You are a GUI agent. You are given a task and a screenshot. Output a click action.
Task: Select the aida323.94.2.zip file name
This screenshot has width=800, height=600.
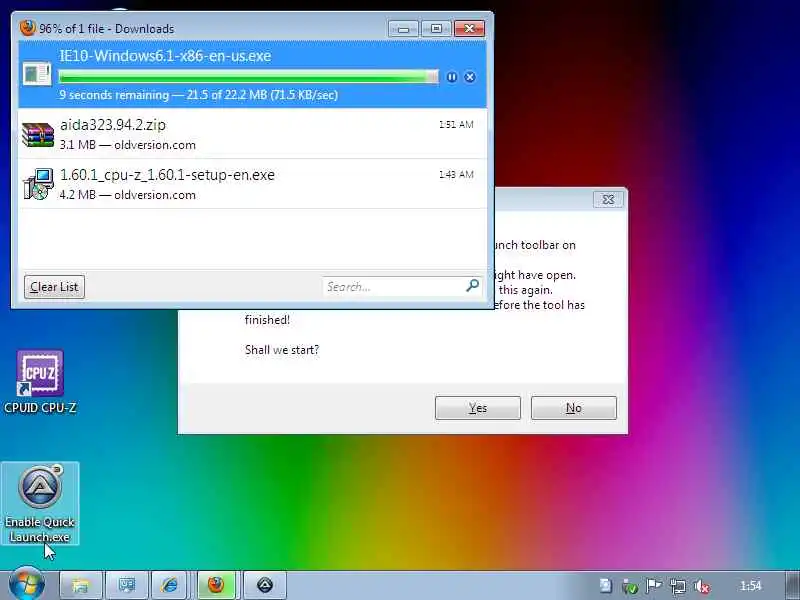pos(113,125)
